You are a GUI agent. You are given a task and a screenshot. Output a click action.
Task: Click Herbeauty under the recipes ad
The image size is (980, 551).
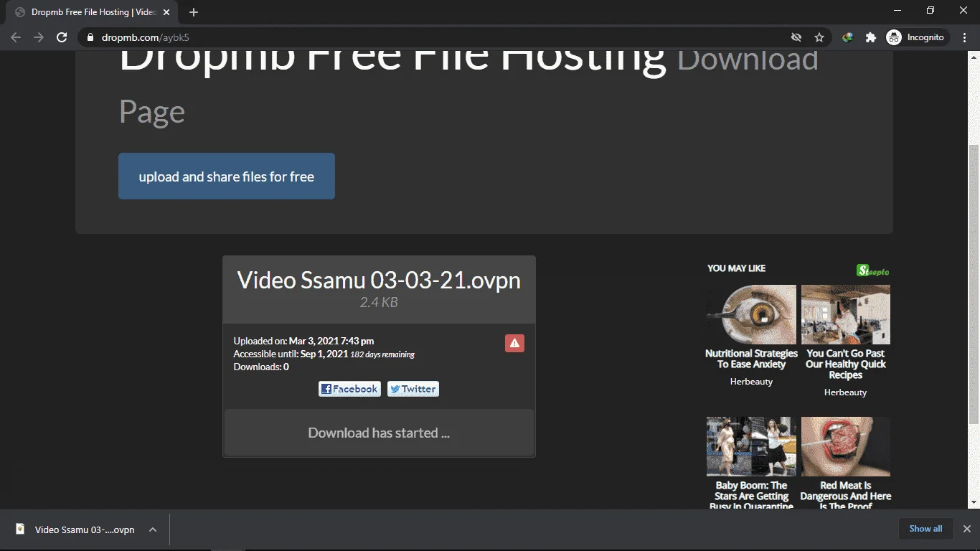click(845, 392)
